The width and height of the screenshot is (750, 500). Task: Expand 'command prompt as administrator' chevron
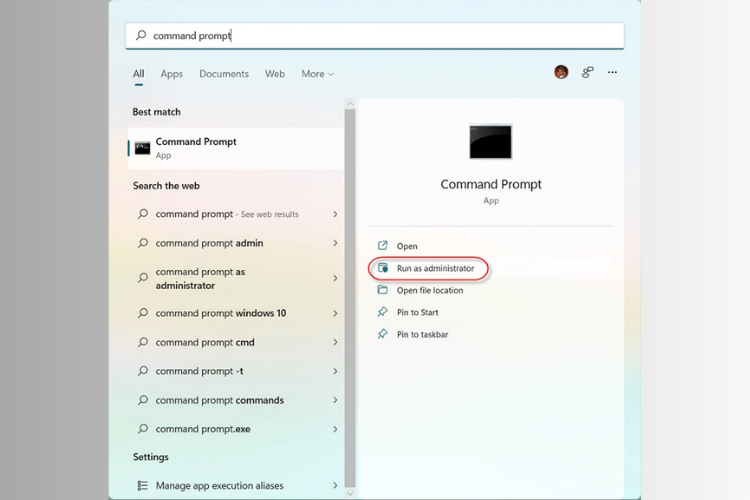tap(335, 278)
